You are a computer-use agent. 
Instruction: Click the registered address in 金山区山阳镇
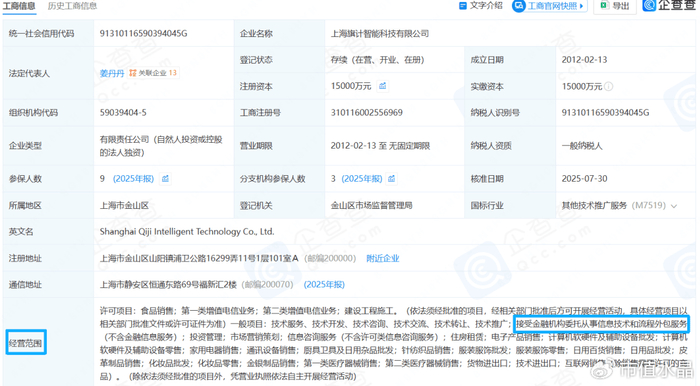(x=199, y=258)
